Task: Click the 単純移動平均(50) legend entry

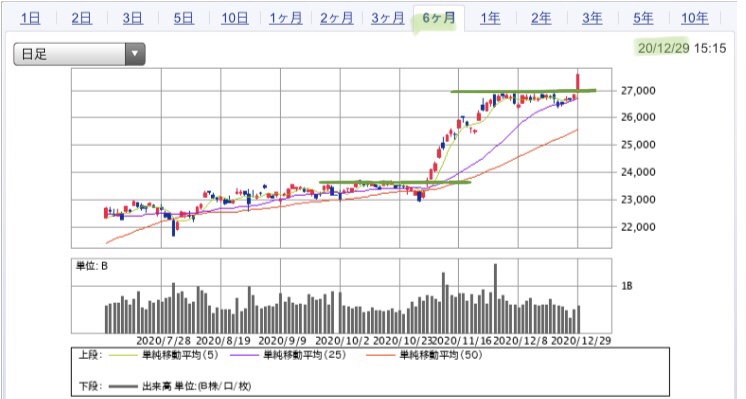Action: pyautogui.click(x=441, y=355)
